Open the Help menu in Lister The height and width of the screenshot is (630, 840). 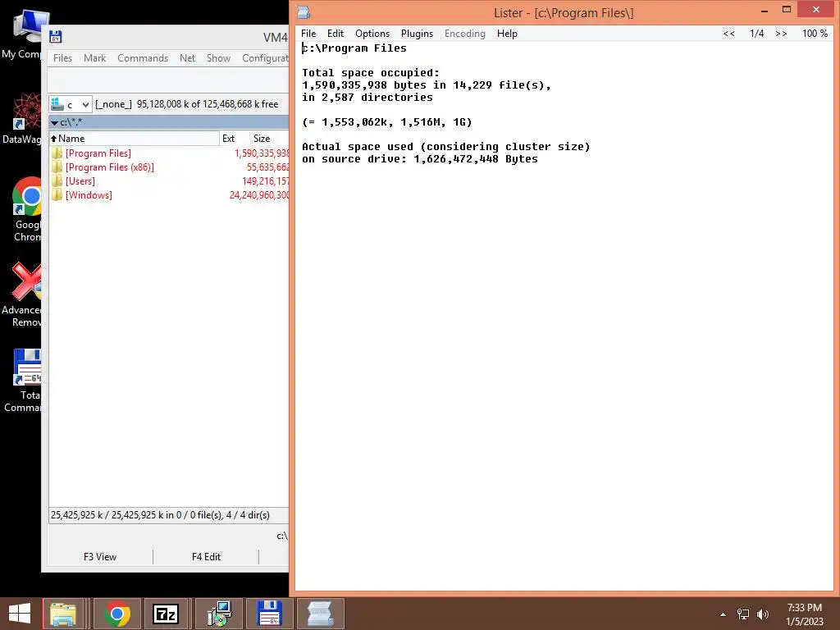coord(507,33)
